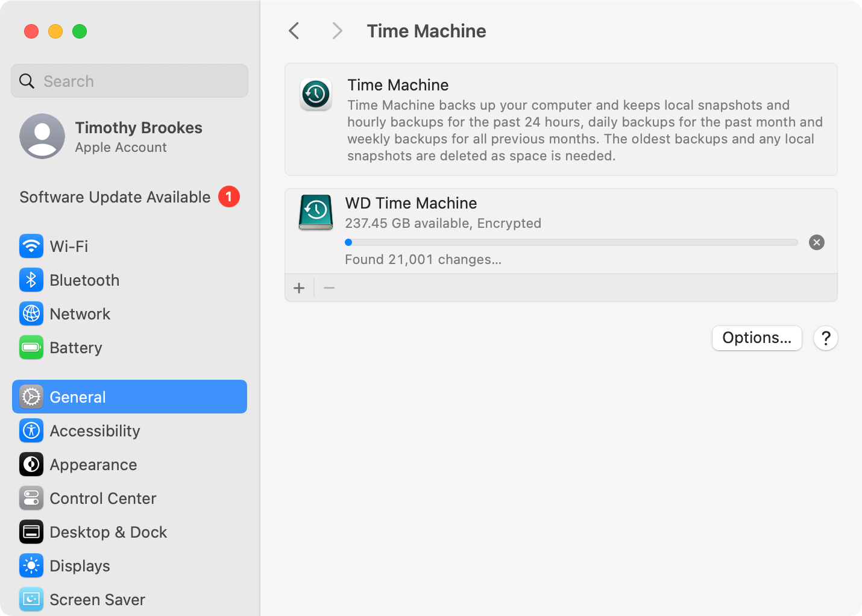
Task: Click the '237.45 GB available, Encrypted' text
Action: coord(443,223)
